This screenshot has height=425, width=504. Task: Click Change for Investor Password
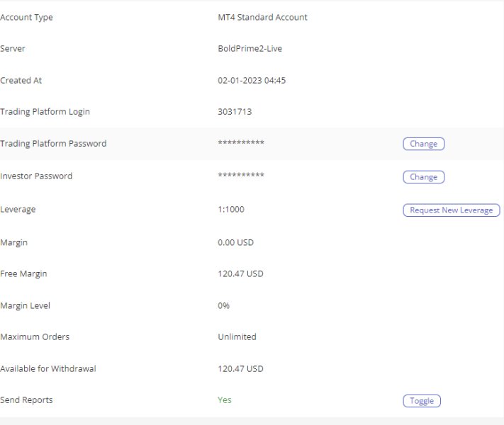pos(423,177)
